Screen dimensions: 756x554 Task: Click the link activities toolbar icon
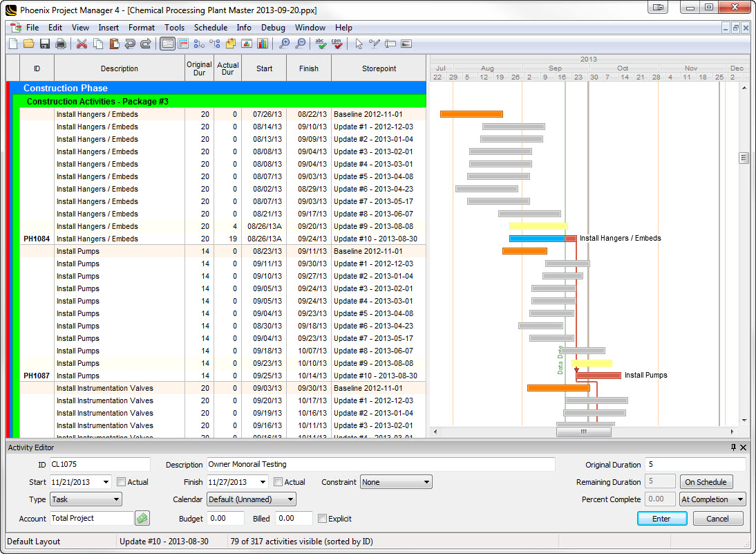[199, 44]
